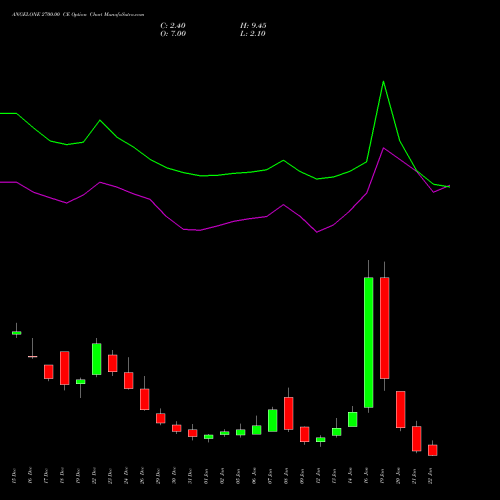Image resolution: width=500 pixels, height=500 pixels.
Task: Click the 22 Jan date label
Action: (x=430, y=476)
